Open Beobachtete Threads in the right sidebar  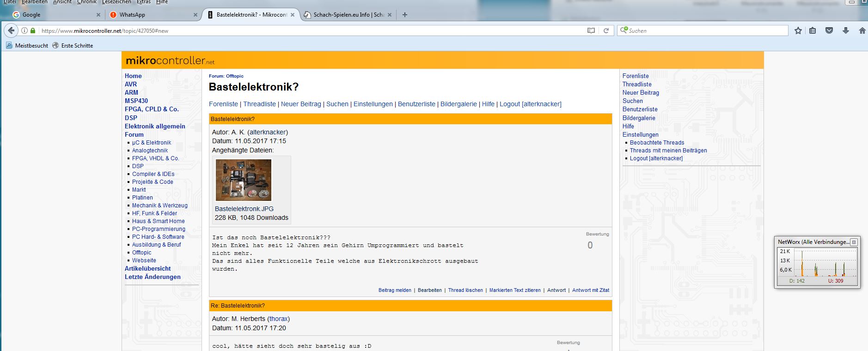[x=657, y=143]
